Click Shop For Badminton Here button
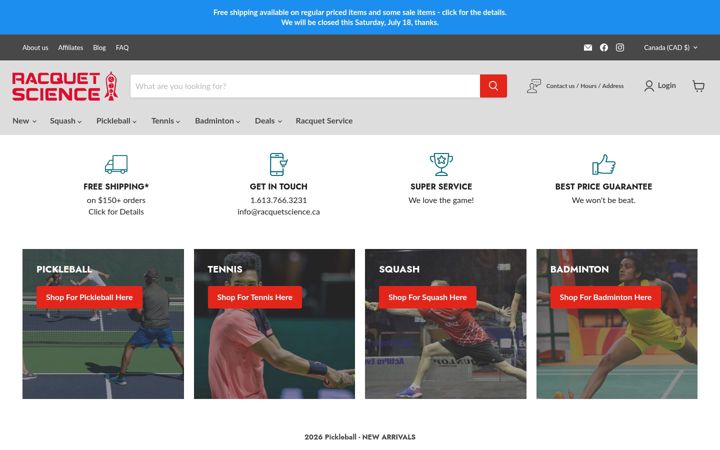The height and width of the screenshot is (450, 720). click(x=605, y=297)
